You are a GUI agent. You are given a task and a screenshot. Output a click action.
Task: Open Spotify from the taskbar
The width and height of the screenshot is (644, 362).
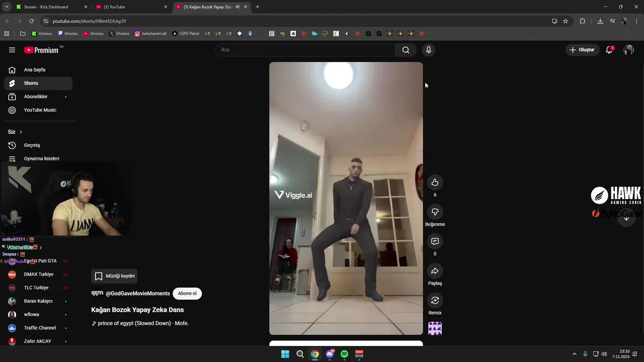(344, 354)
